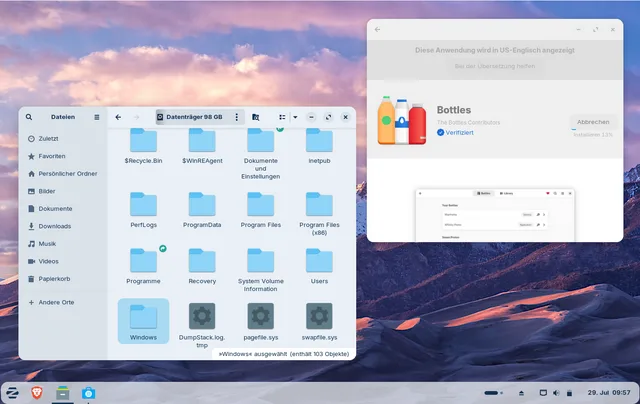This screenshot has height=404, width=640.
Task: Toggle the list/grid view button
Action: click(x=282, y=117)
